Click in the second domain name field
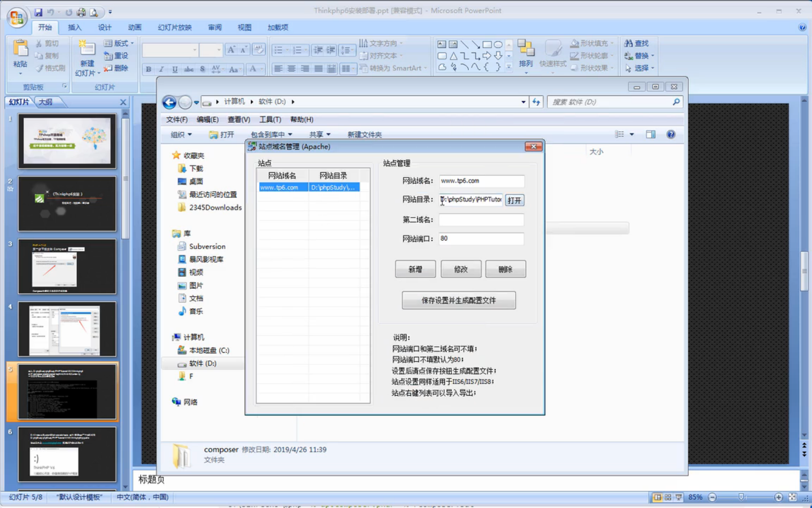This screenshot has height=508, width=812. click(x=481, y=220)
